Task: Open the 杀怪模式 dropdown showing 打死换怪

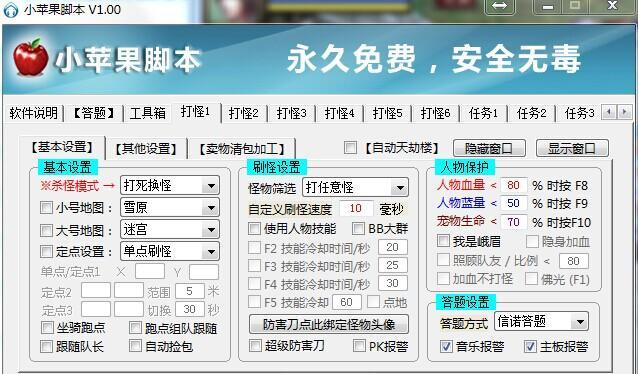Action: [170, 186]
